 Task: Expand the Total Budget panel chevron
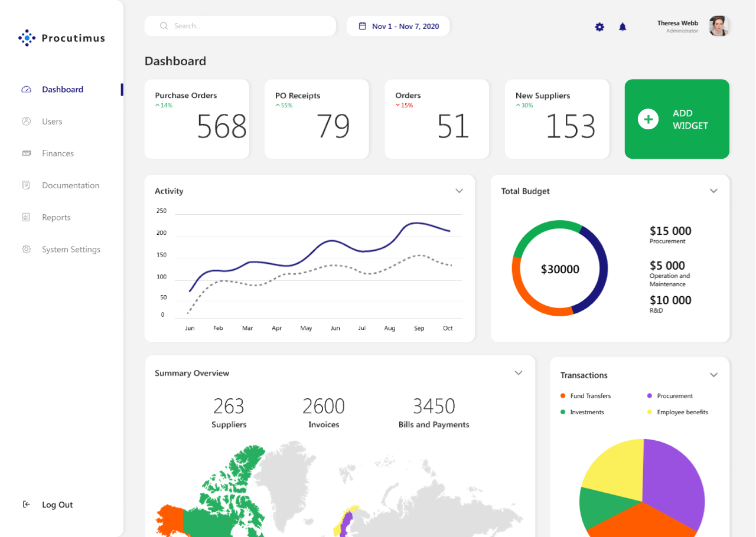pyautogui.click(x=713, y=191)
